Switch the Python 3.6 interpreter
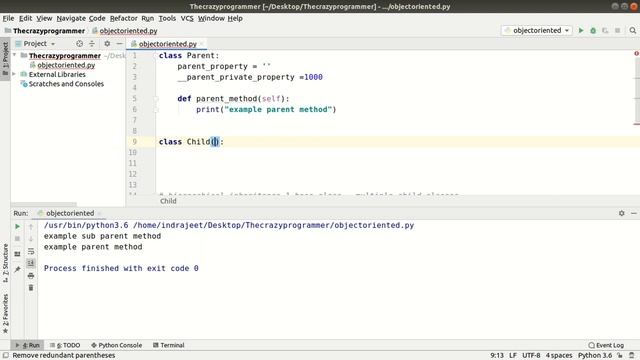Image resolution: width=640 pixels, height=360 pixels. tap(595, 356)
